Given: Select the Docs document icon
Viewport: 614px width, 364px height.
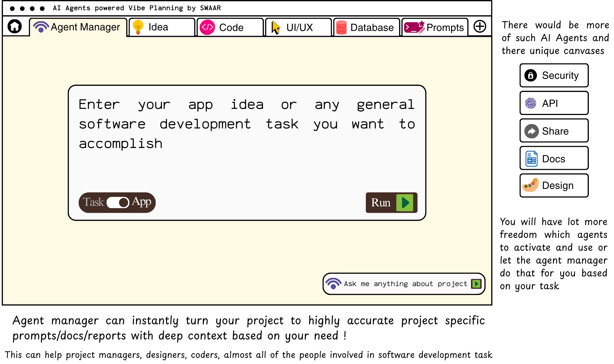Looking at the screenshot, I should [x=531, y=159].
